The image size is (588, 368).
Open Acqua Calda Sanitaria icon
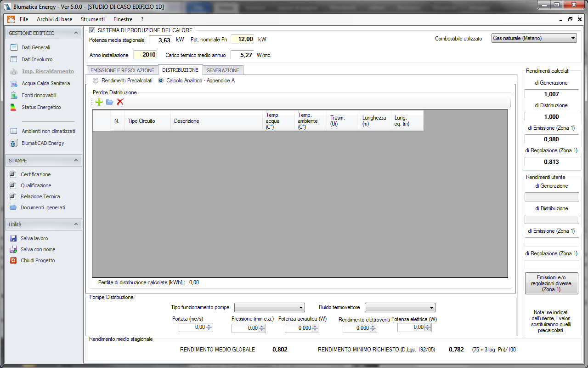[x=14, y=83]
